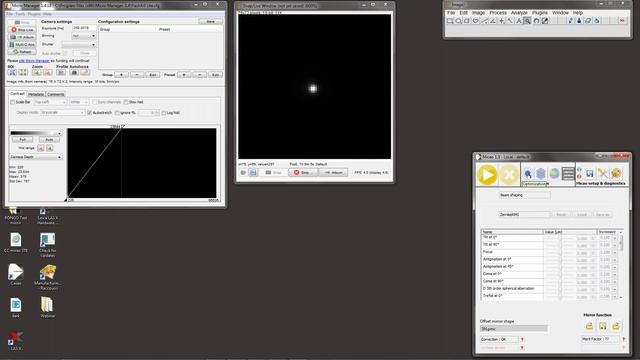Open the Binning dropdown
The height and width of the screenshot is (360, 640).
click(84, 36)
